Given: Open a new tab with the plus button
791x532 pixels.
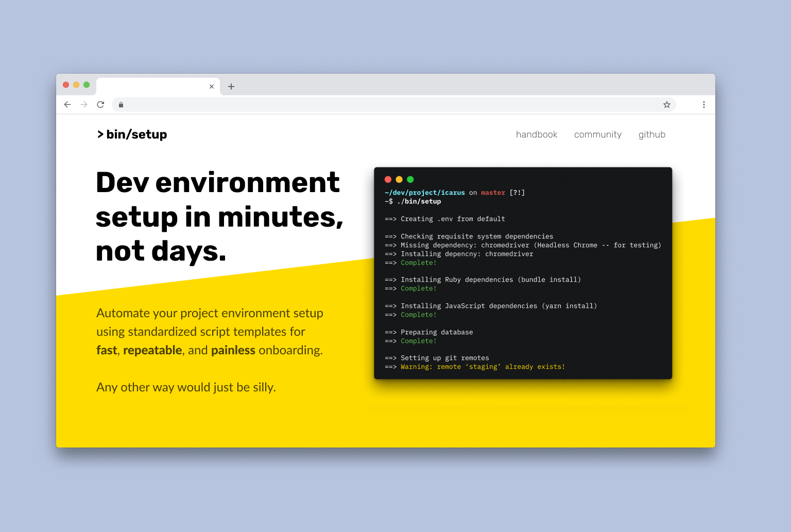Looking at the screenshot, I should coord(231,87).
